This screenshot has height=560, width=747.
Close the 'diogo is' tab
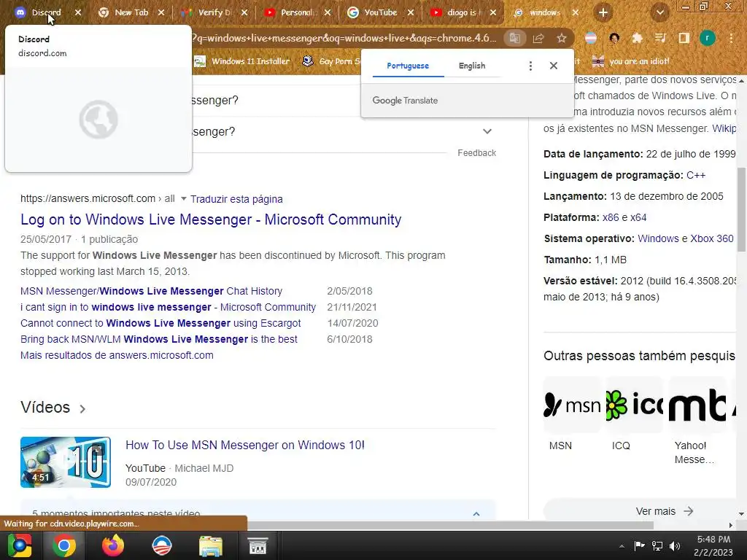tap(493, 12)
